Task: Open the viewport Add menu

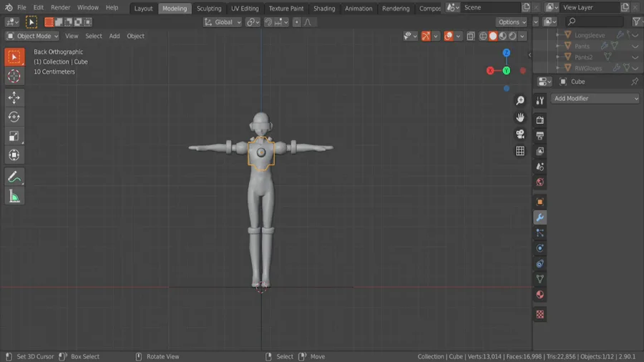Action: click(114, 36)
